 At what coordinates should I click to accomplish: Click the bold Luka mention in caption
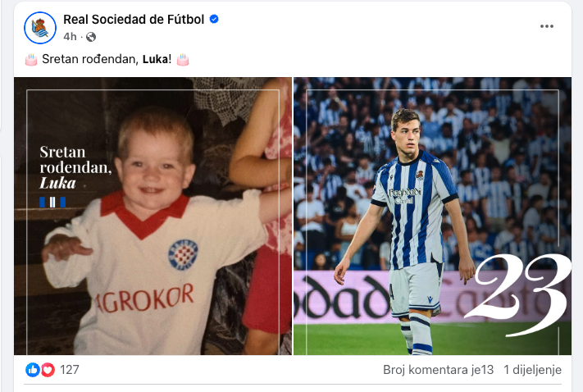[x=155, y=59]
